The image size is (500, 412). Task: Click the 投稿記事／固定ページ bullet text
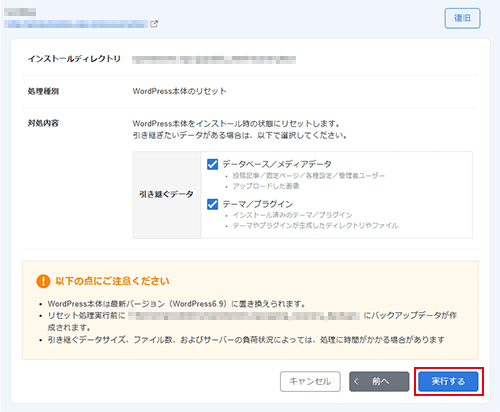point(308,175)
